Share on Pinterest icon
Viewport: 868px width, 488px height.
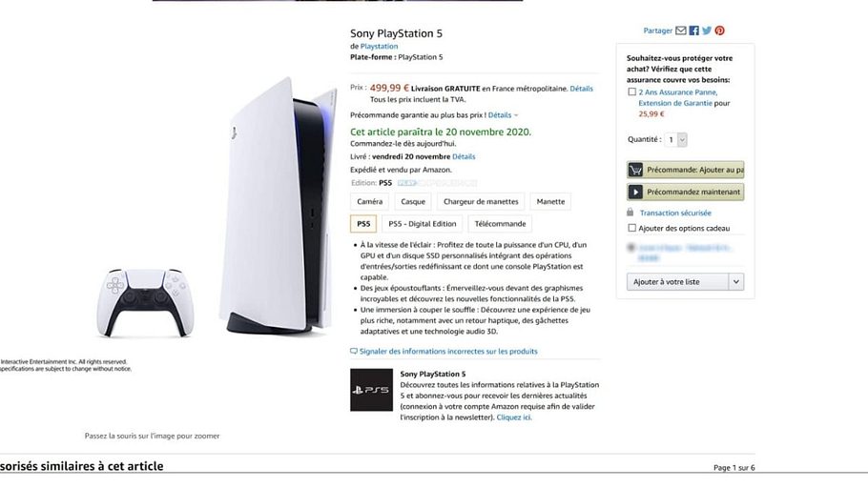tap(720, 30)
